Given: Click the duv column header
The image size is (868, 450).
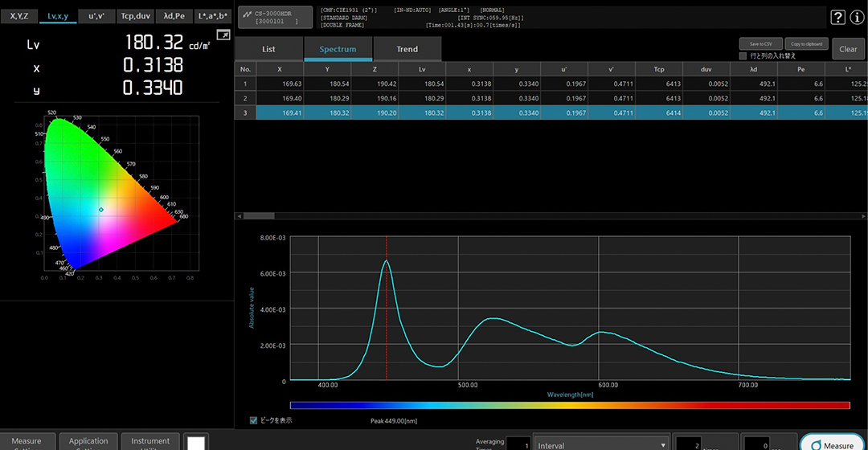Looking at the screenshot, I should (706, 69).
